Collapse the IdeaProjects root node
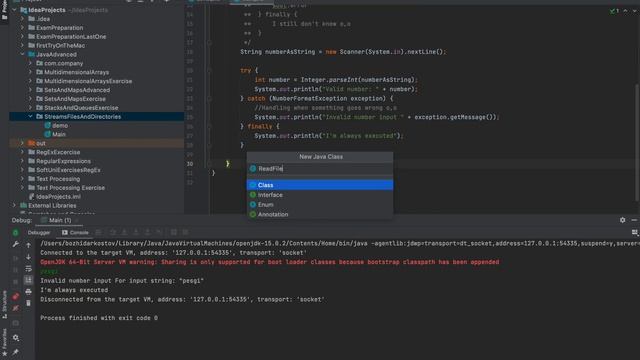640x360 pixels. click(15, 10)
